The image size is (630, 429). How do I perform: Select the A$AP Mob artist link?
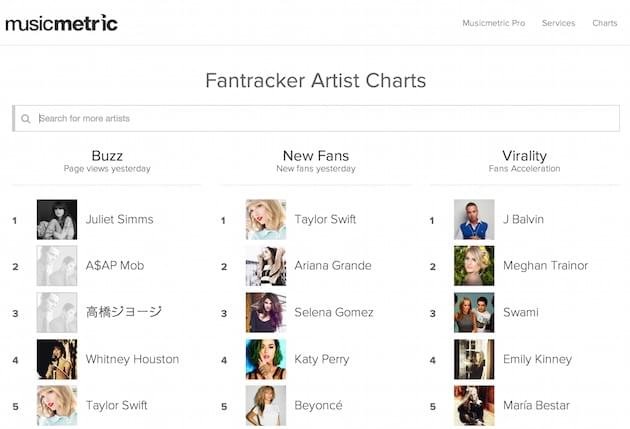(115, 266)
